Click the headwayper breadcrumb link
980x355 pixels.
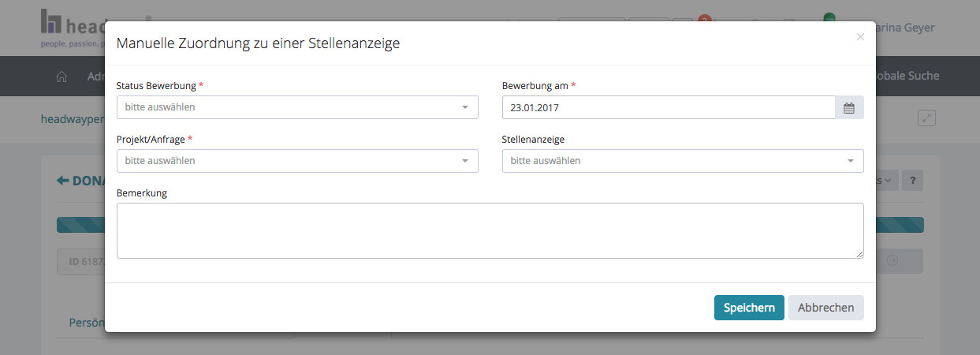(x=73, y=119)
